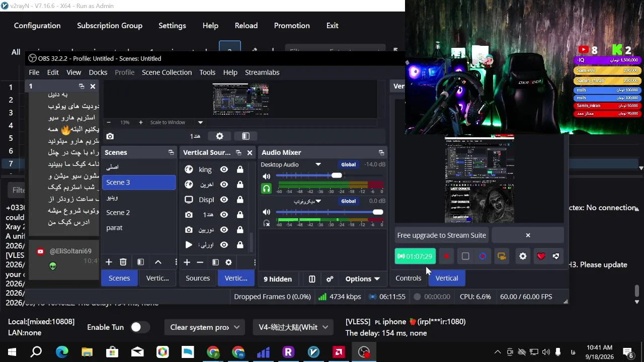Click the streaming timer button 01:07:29
The height and width of the screenshot is (362, 644).
pos(415,256)
